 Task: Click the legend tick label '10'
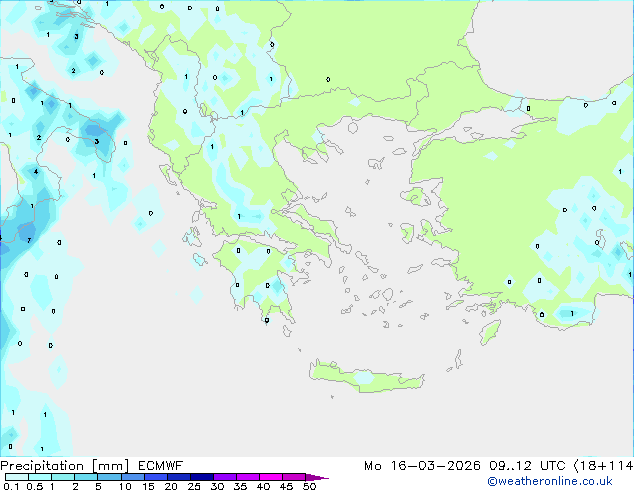point(125,486)
